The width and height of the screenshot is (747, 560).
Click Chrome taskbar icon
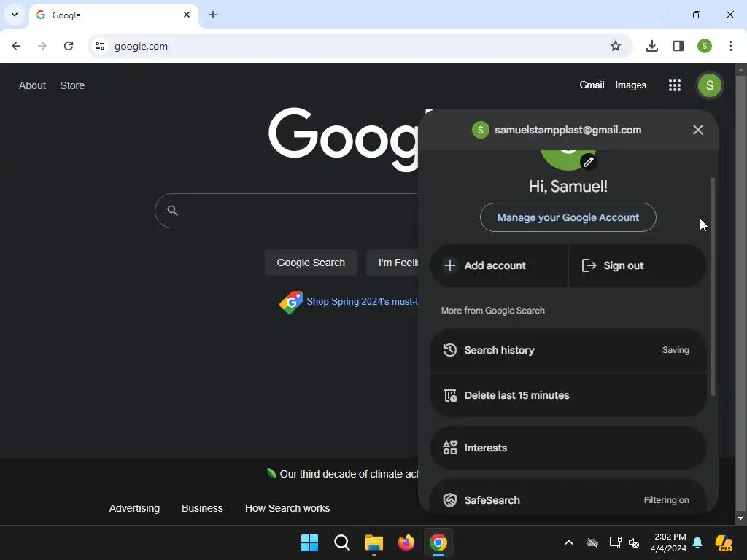(x=438, y=542)
